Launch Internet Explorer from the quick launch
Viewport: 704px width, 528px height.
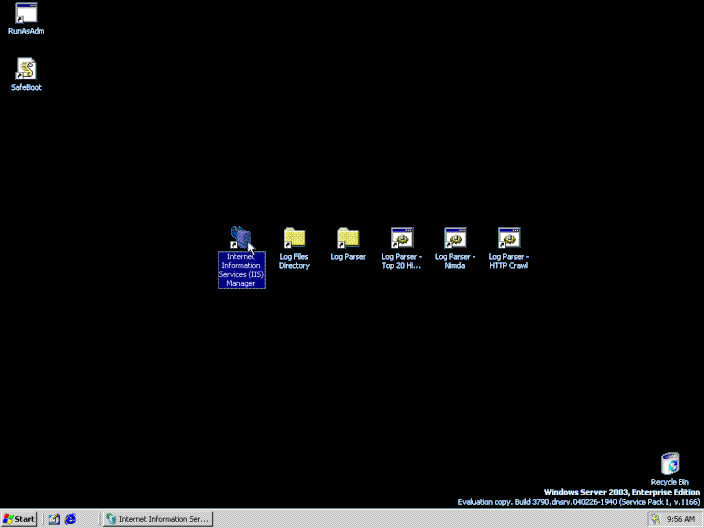pyautogui.click(x=70, y=519)
